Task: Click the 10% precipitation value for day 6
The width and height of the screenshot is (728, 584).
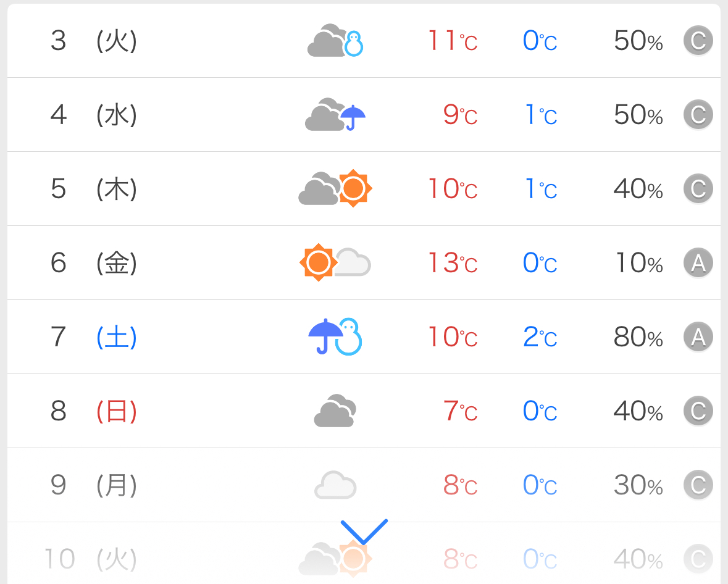Action: [x=638, y=263]
